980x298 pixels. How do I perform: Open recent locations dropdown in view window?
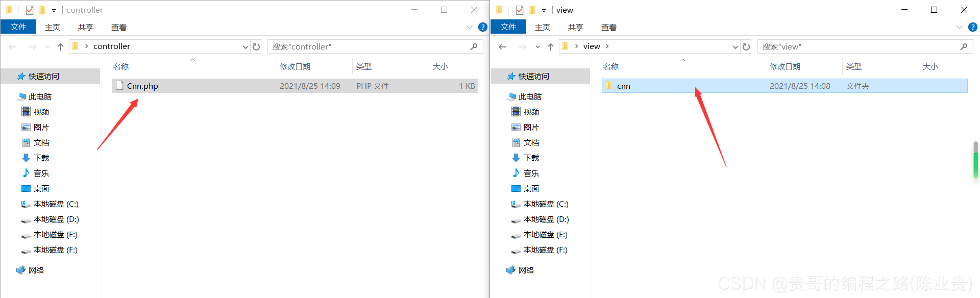point(537,47)
